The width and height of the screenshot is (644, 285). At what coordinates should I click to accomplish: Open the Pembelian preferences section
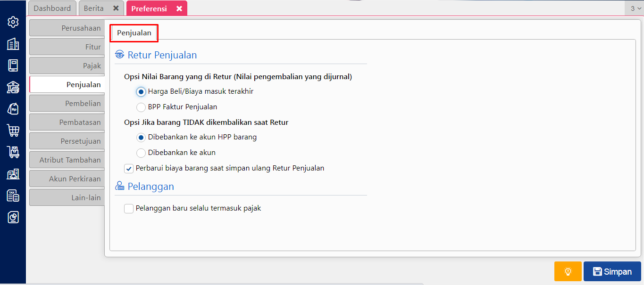[x=67, y=103]
